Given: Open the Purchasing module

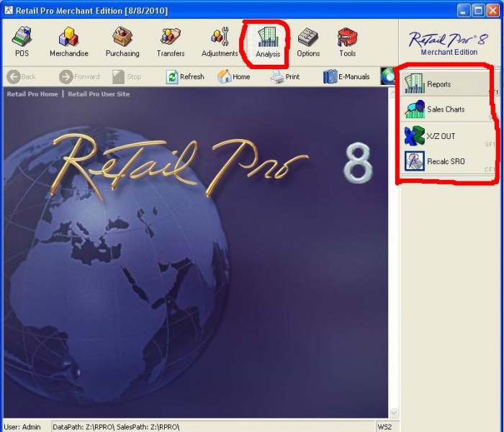Looking at the screenshot, I should click(x=122, y=42).
